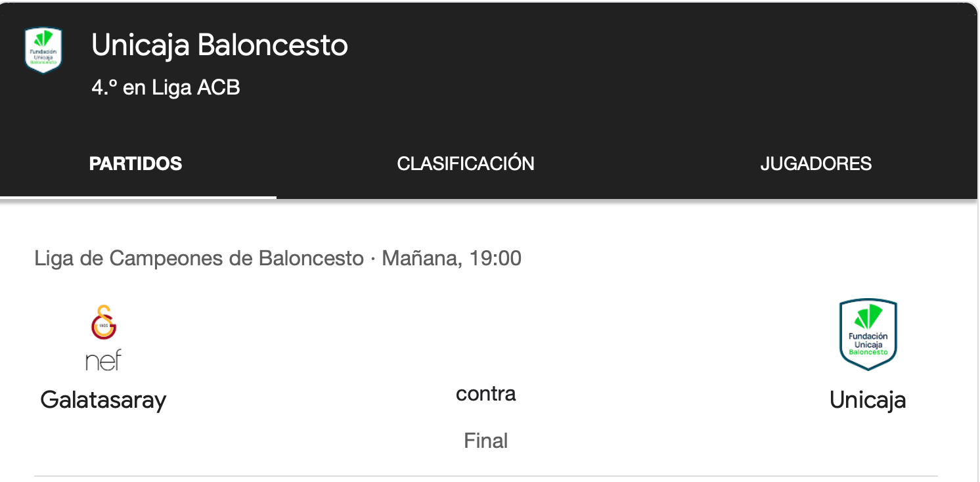Click the Unicaja crest in the match card
The height and width of the screenshot is (482, 980).
(868, 335)
